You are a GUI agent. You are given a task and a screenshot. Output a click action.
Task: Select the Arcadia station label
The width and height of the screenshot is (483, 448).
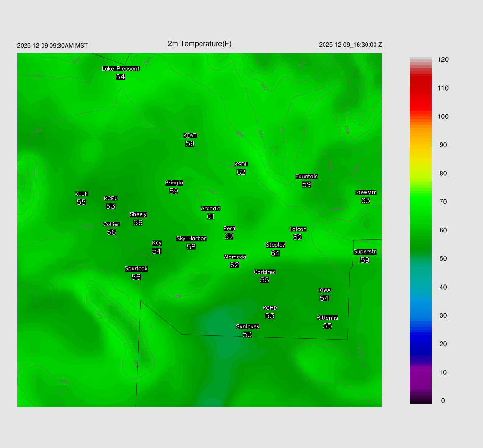click(x=210, y=208)
